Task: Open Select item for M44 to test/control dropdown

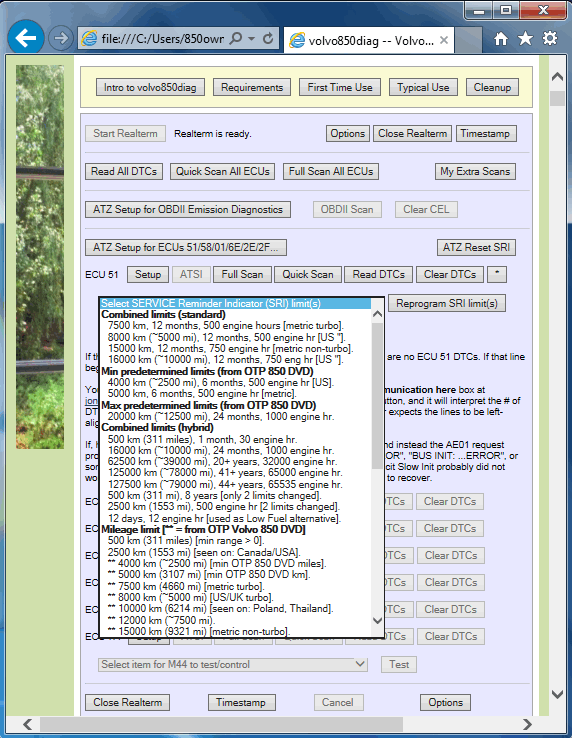Action: [x=233, y=665]
